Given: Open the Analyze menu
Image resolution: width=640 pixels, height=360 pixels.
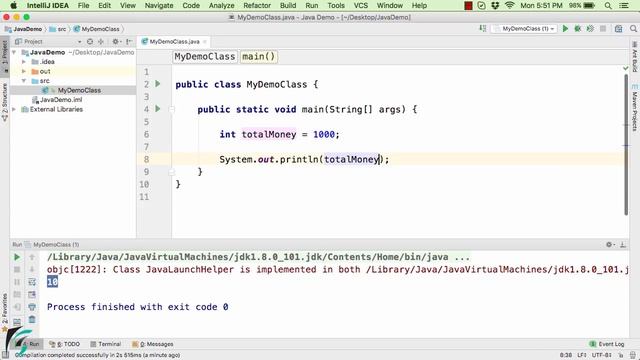Looking at the screenshot, I should [222, 5].
